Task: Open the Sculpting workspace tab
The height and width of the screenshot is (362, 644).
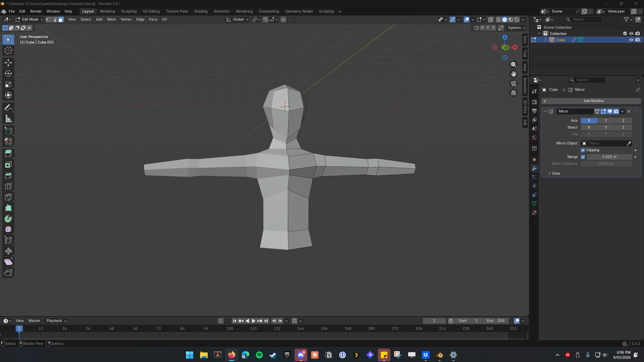Action: (129, 11)
